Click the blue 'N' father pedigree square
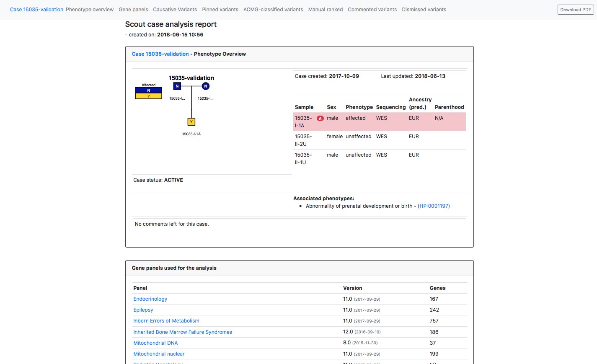Screen dimensions: 597x364 click(177, 86)
